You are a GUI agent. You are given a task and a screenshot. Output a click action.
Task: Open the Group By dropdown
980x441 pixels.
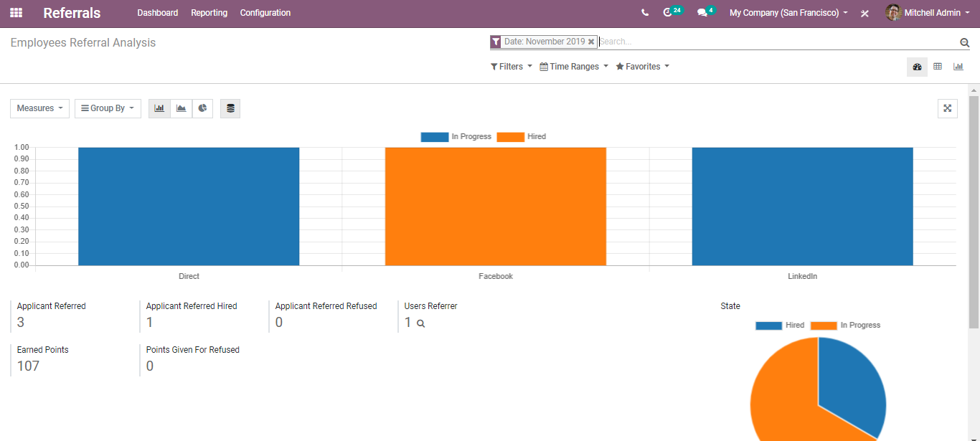(x=108, y=108)
